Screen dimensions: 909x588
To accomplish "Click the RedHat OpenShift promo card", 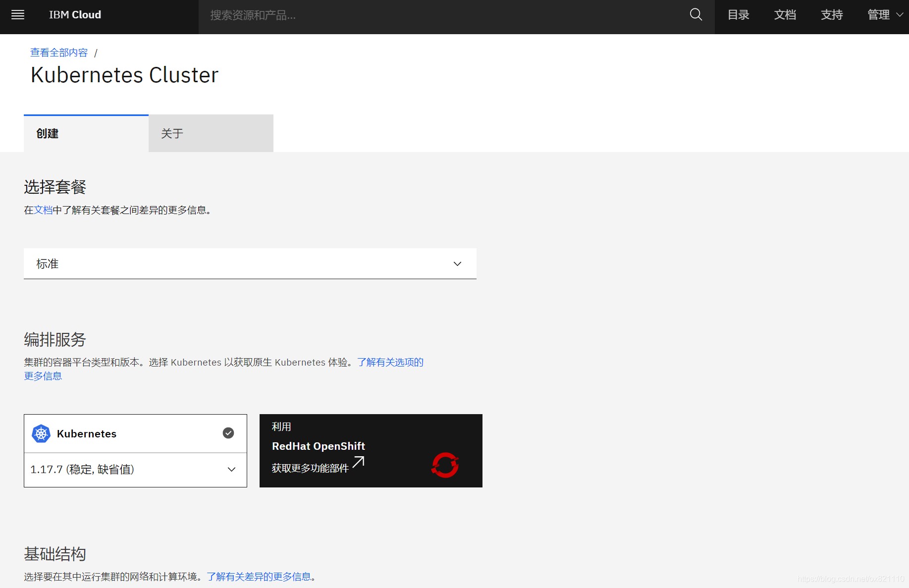I will pos(371,451).
